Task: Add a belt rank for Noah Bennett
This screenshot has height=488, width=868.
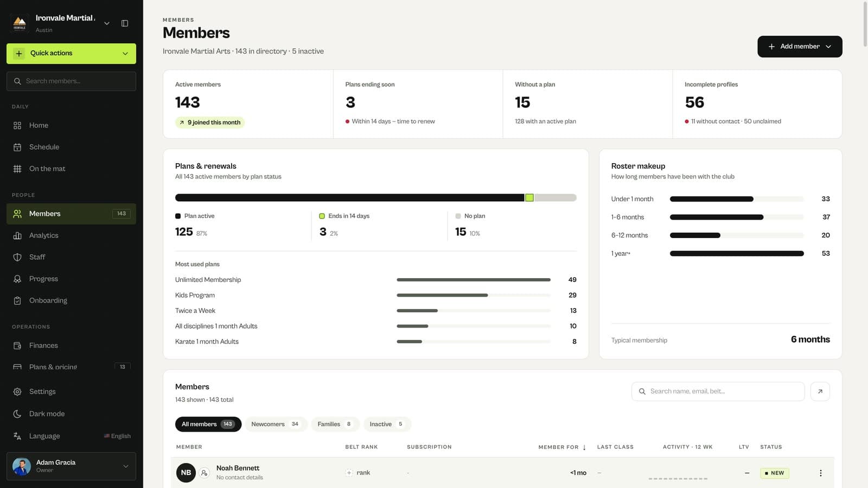Action: tap(358, 473)
